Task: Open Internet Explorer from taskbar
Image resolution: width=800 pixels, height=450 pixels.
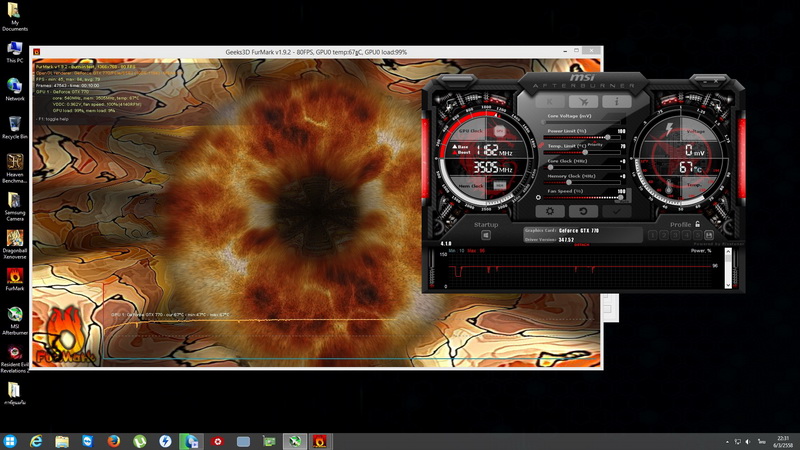Action: tap(36, 441)
